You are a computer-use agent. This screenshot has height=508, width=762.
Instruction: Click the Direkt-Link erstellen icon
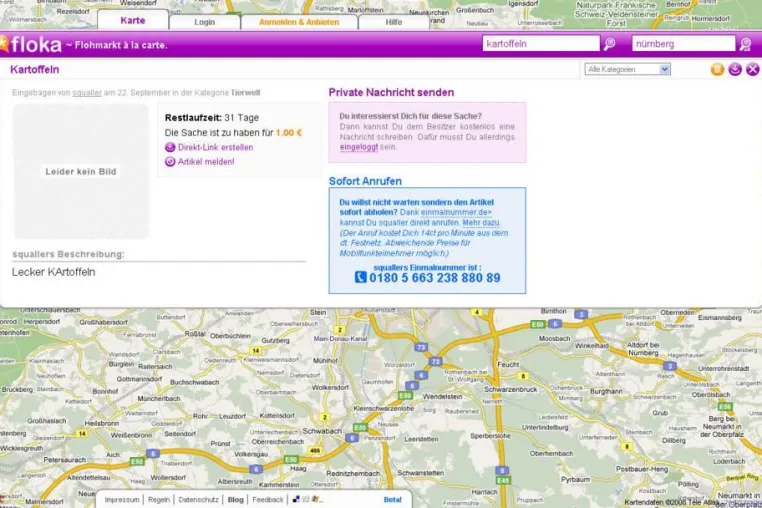point(170,147)
